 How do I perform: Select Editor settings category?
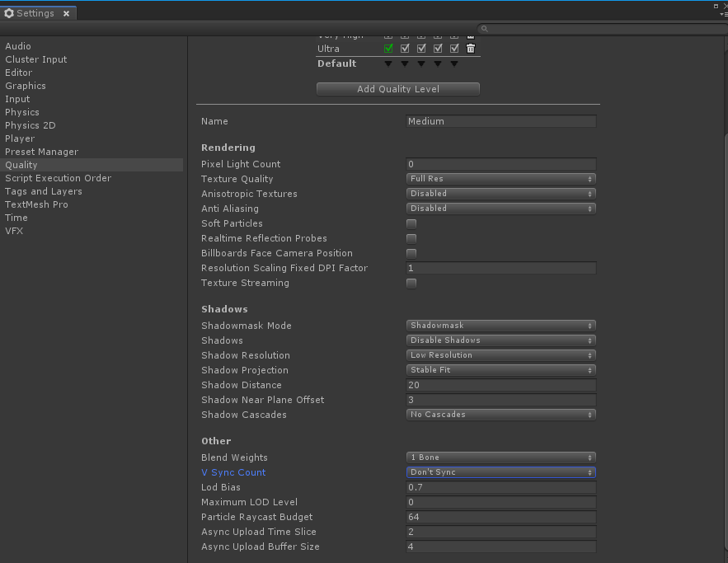tap(19, 73)
